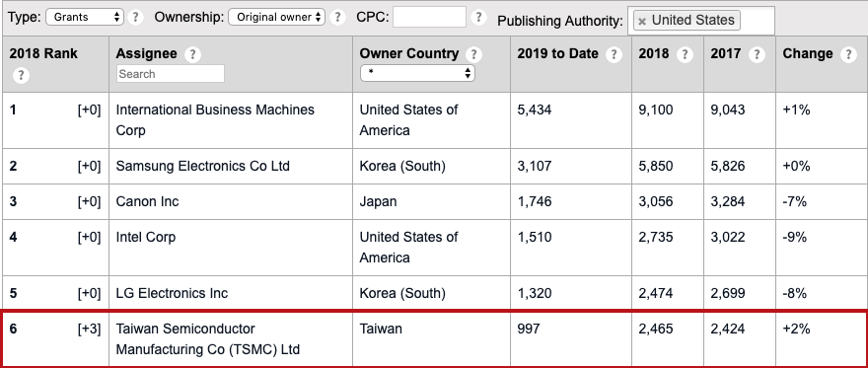Screen dimensions: 868x368
Task: Click the United States tag label
Action: click(693, 21)
